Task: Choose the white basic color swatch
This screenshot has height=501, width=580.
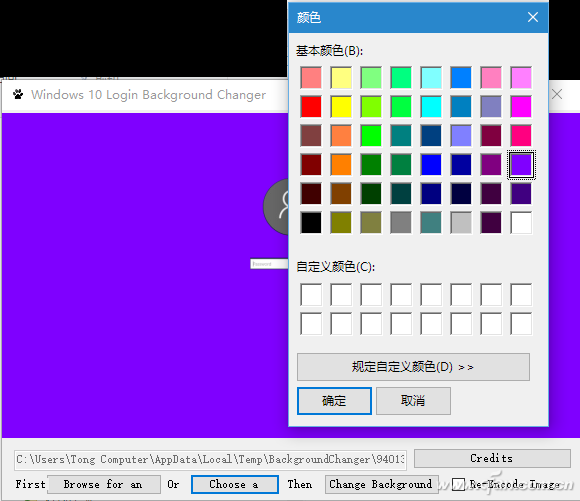Action: 521,222
